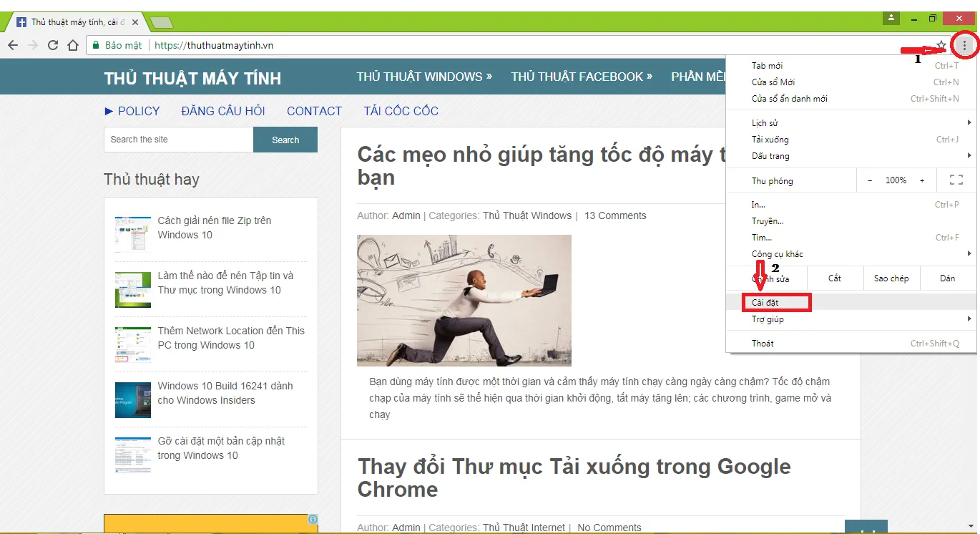Click 'Thủ Thuật Windows' category link
Screen dimensions: 980x534
point(527,215)
